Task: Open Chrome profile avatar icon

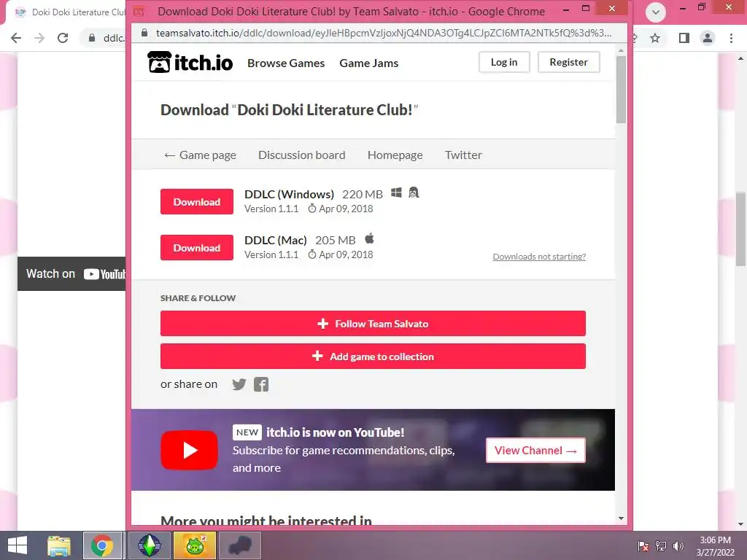Action: pyautogui.click(x=708, y=38)
